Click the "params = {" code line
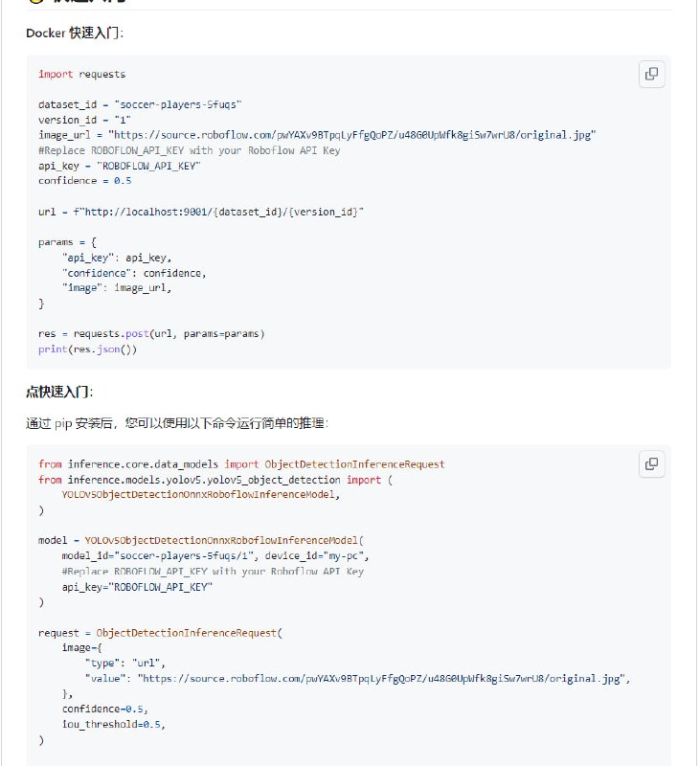This screenshot has width=700, height=766. coord(67,242)
